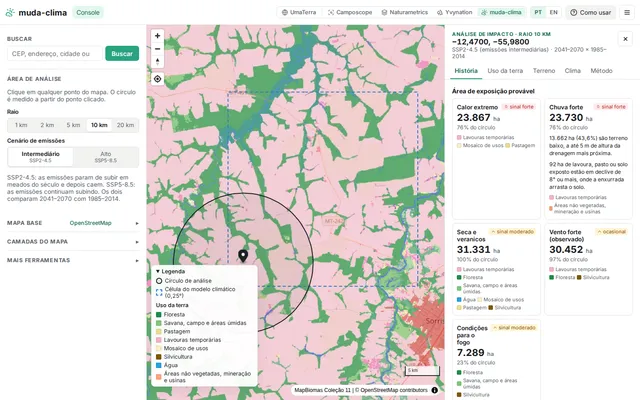640x400 pixels.
Task: Click the MT-242 road label on map
Action: coord(334,221)
